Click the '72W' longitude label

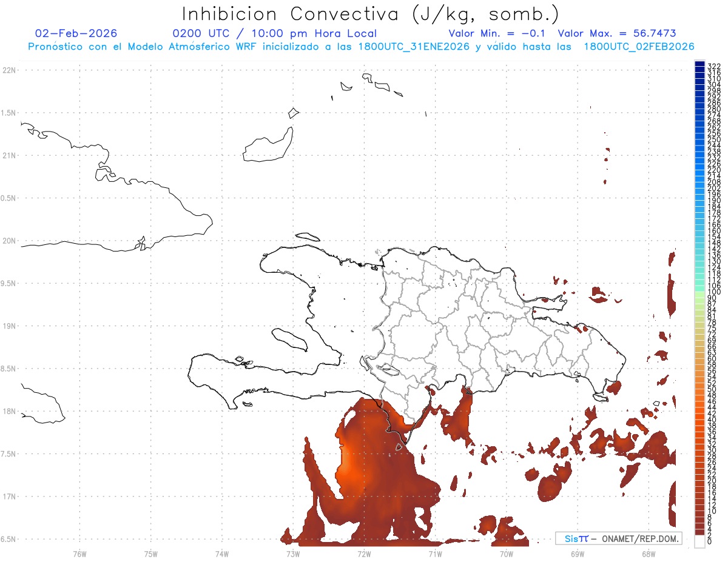tap(364, 554)
